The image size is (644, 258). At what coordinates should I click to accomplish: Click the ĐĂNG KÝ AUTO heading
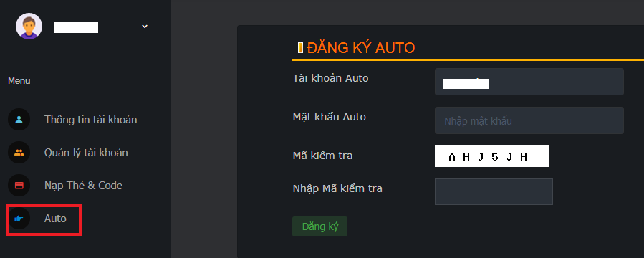tap(361, 48)
